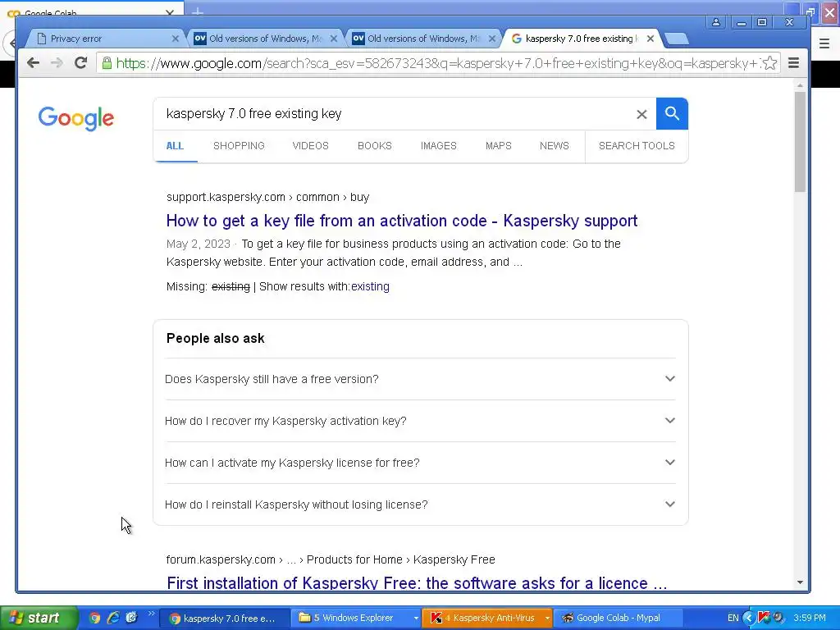Launch Internet Explorer from quick launch
The image size is (840, 630).
(113, 618)
